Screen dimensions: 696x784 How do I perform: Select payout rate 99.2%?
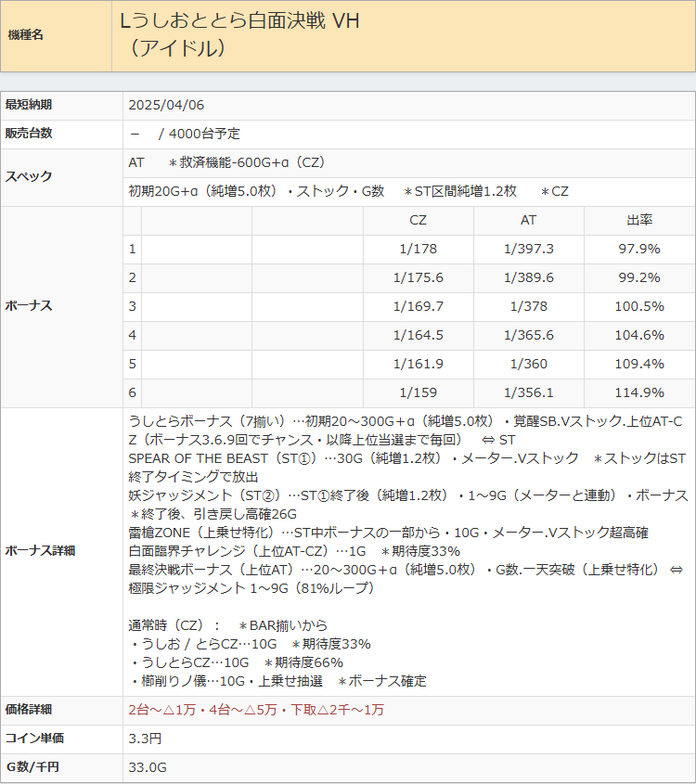coord(639,277)
